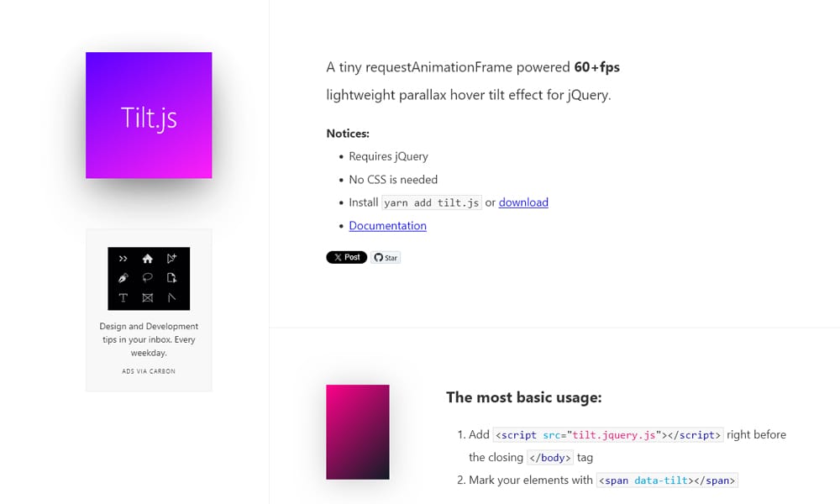
Task: Click the text T icon in the ad
Action: (x=123, y=297)
